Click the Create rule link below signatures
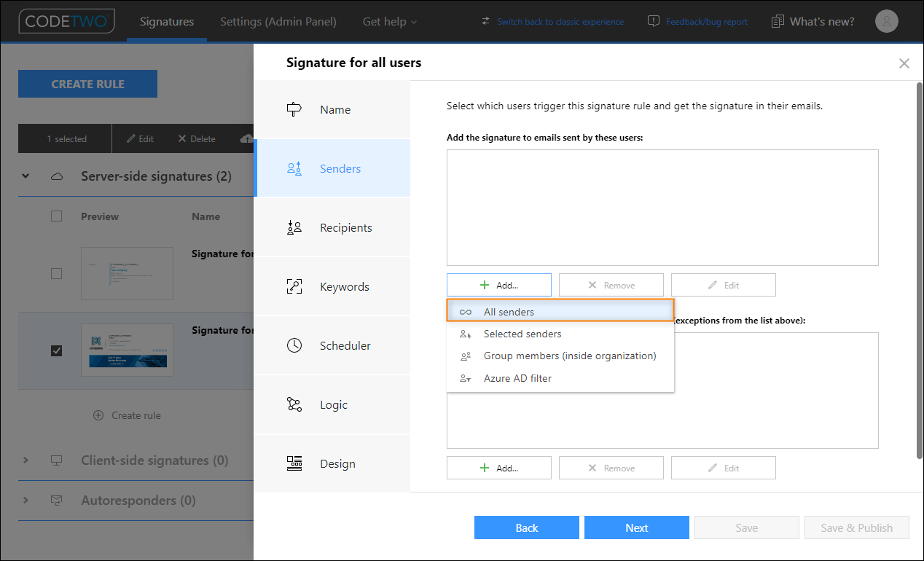The width and height of the screenshot is (924, 561). pos(136,415)
